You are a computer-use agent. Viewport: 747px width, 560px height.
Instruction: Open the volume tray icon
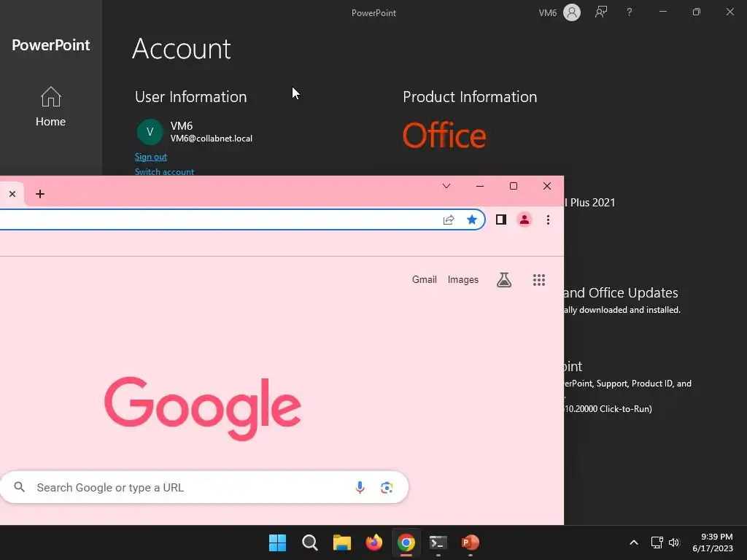[674, 542]
